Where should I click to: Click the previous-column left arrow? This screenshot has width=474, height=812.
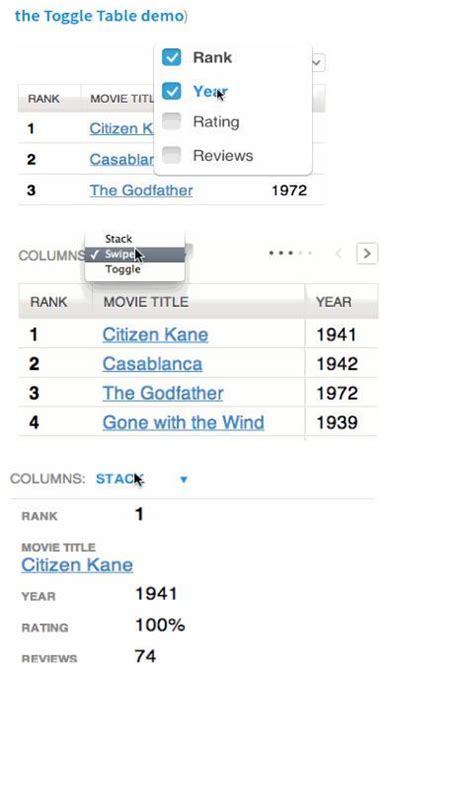tap(339, 253)
